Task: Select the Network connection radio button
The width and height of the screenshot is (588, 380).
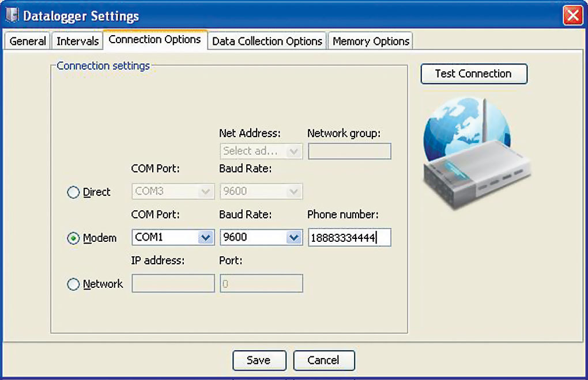Action: [73, 284]
